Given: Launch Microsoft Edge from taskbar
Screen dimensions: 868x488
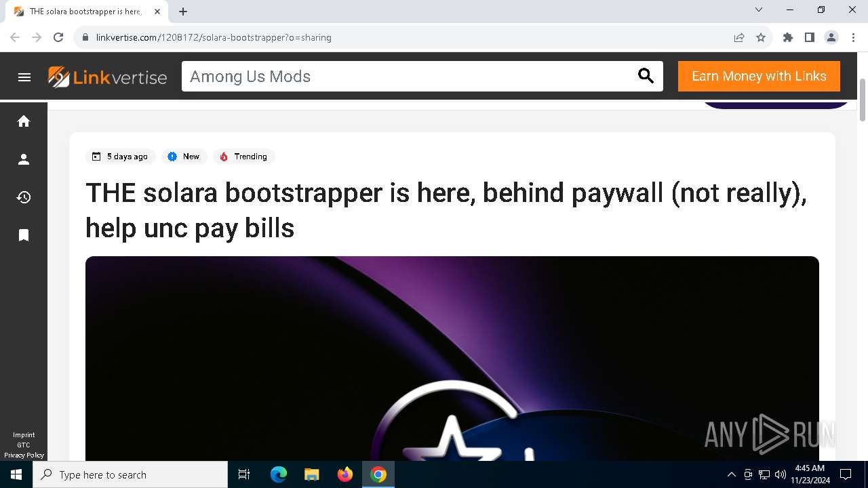Looking at the screenshot, I should click(279, 474).
